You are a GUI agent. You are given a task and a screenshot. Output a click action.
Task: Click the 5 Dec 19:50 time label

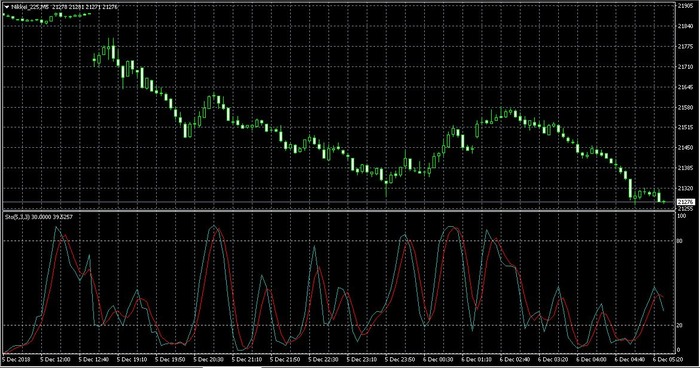pyautogui.click(x=171, y=359)
